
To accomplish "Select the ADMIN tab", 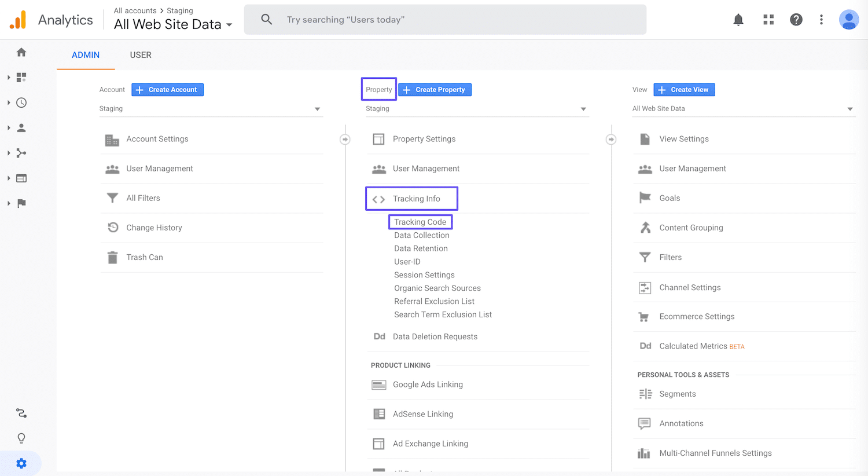I will pos(85,55).
